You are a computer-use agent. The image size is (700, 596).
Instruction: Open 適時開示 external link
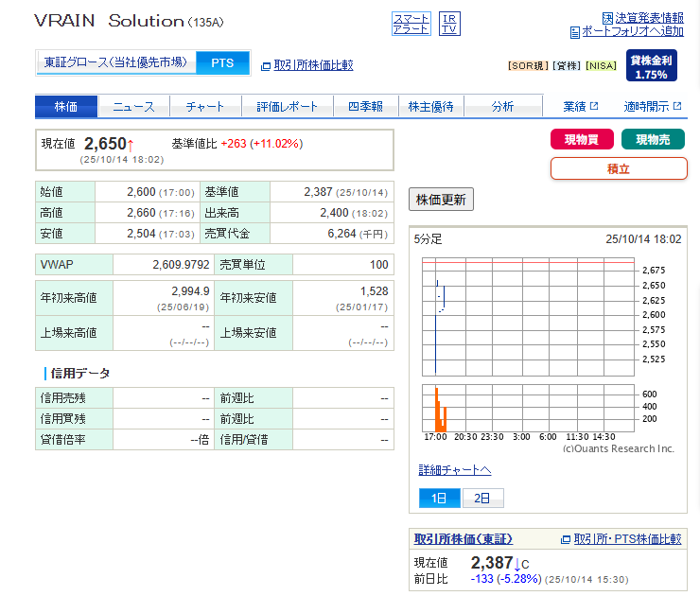pos(652,107)
